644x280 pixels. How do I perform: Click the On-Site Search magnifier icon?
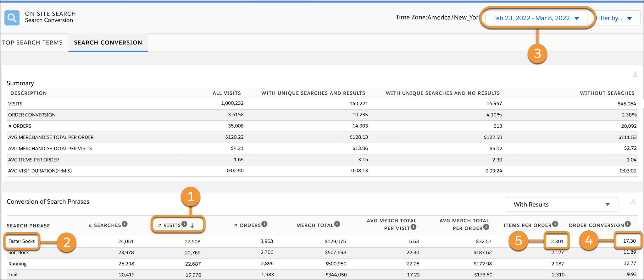(12, 18)
